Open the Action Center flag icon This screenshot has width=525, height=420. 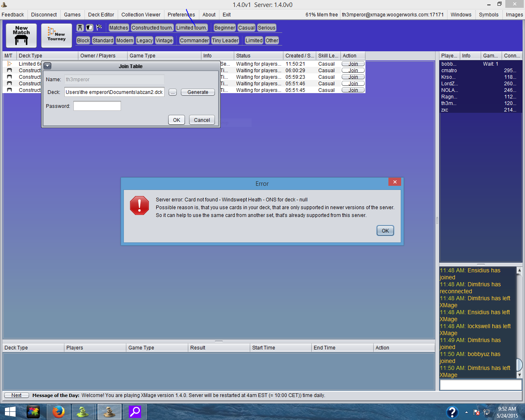click(x=477, y=412)
